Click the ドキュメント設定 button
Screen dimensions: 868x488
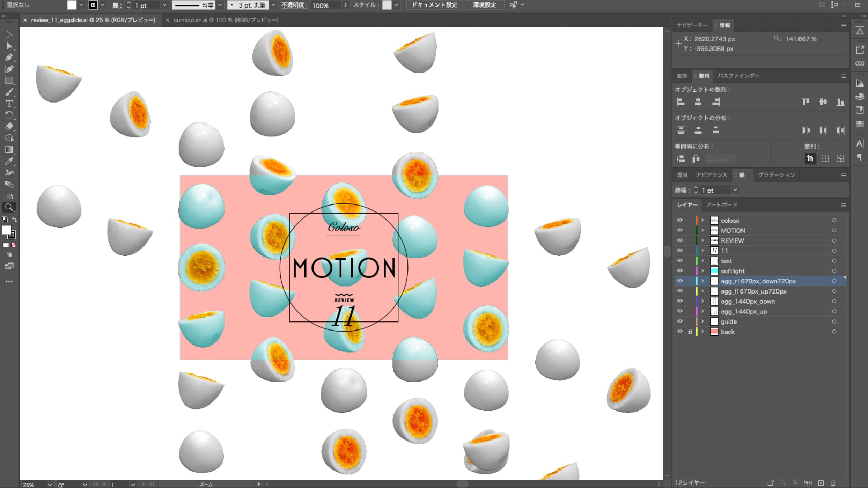(434, 5)
